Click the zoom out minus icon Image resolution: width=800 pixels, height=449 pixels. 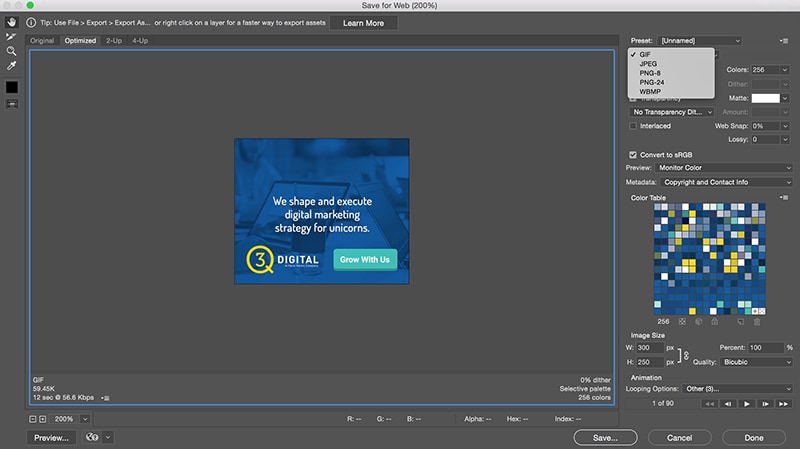click(33, 419)
